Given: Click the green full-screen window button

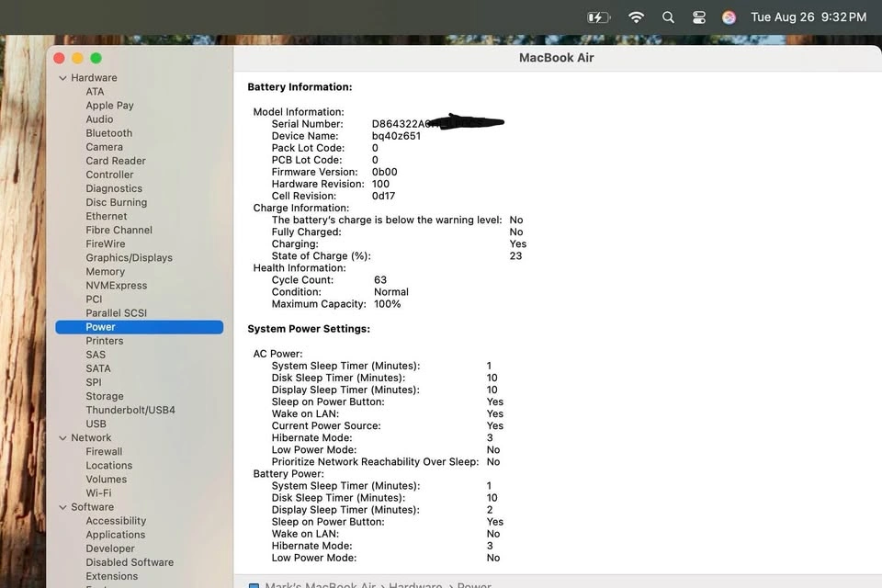Looking at the screenshot, I should point(96,58).
